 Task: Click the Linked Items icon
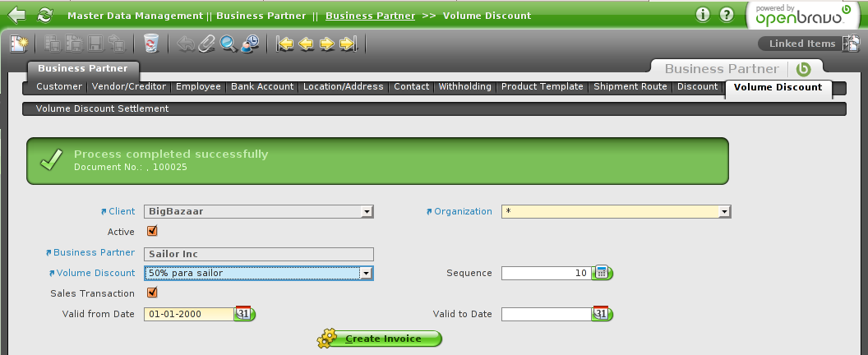[x=850, y=44]
